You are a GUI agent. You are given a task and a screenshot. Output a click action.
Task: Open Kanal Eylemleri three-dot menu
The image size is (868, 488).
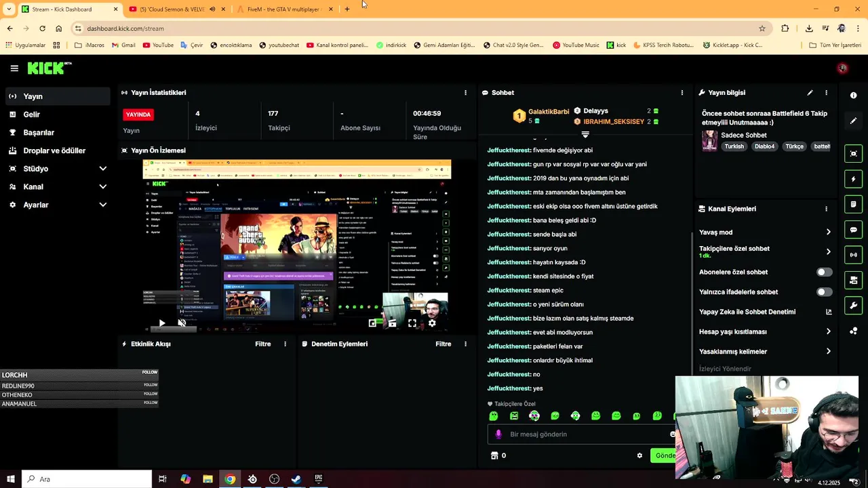tap(826, 209)
